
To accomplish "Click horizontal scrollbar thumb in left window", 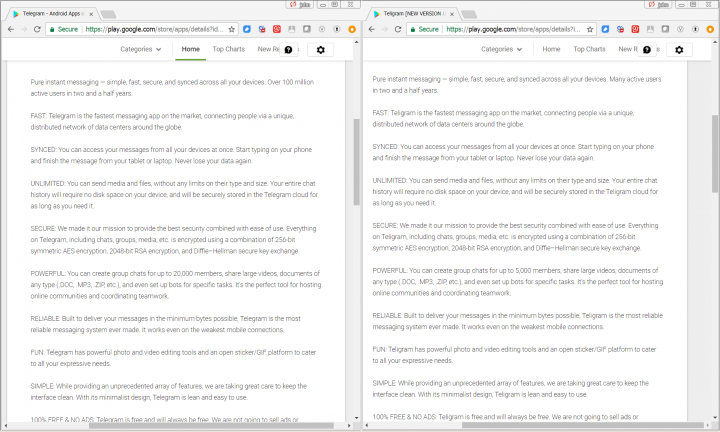I will (x=211, y=426).
